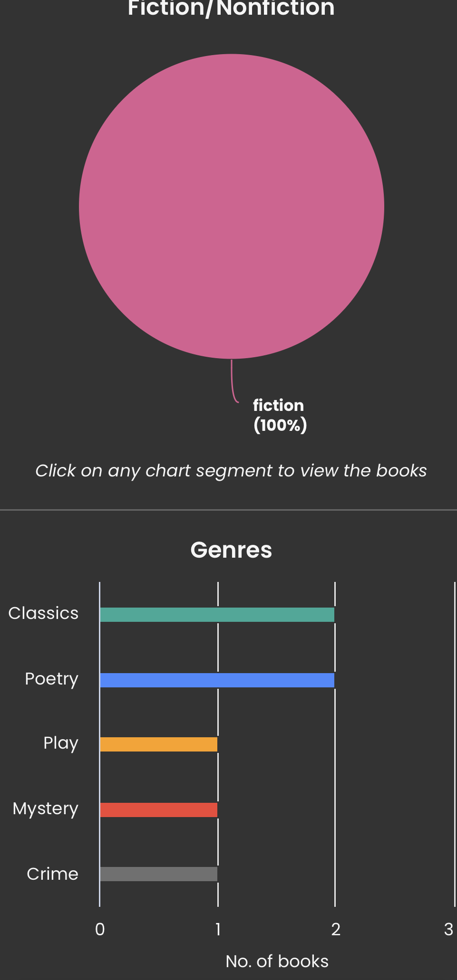This screenshot has height=980, width=457.
Task: Click the No. of books axis title
Action: click(277, 961)
